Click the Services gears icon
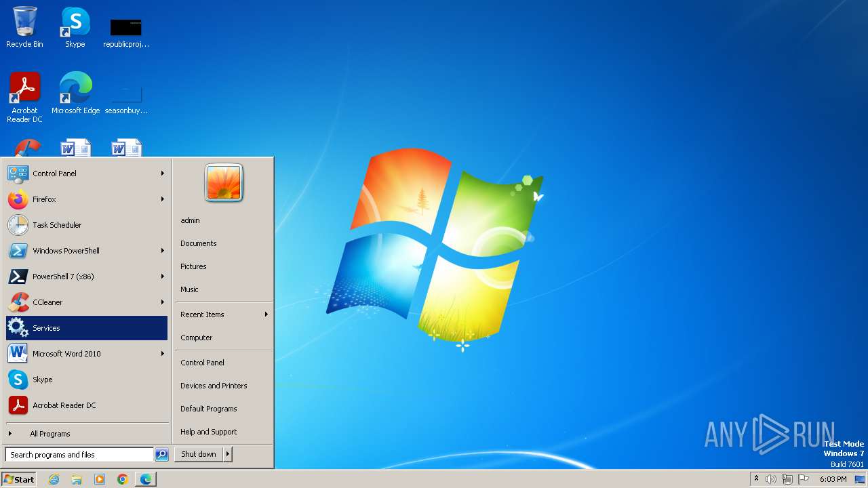This screenshot has width=868, height=488. (18, 328)
